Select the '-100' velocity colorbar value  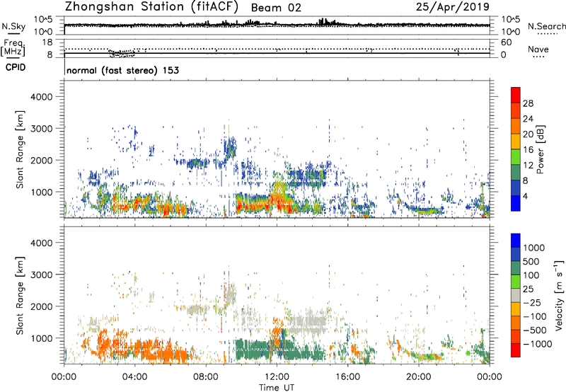coord(534,316)
